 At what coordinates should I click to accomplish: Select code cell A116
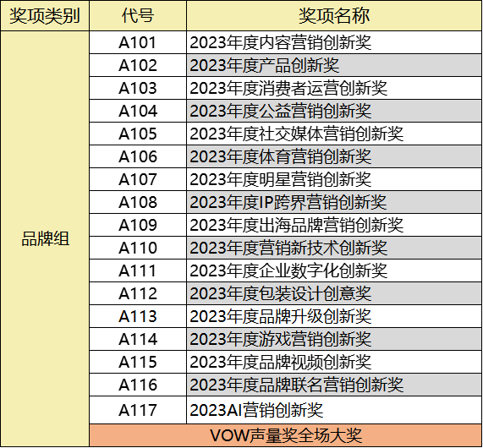[138, 385]
